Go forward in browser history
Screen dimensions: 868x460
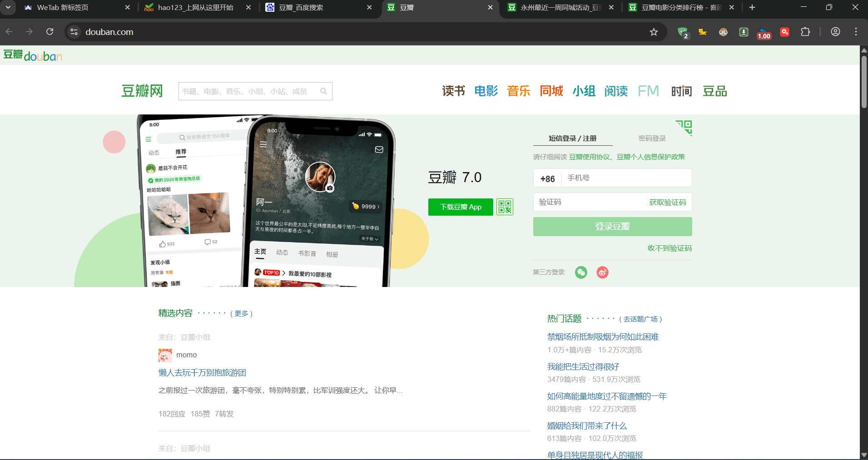click(x=29, y=32)
